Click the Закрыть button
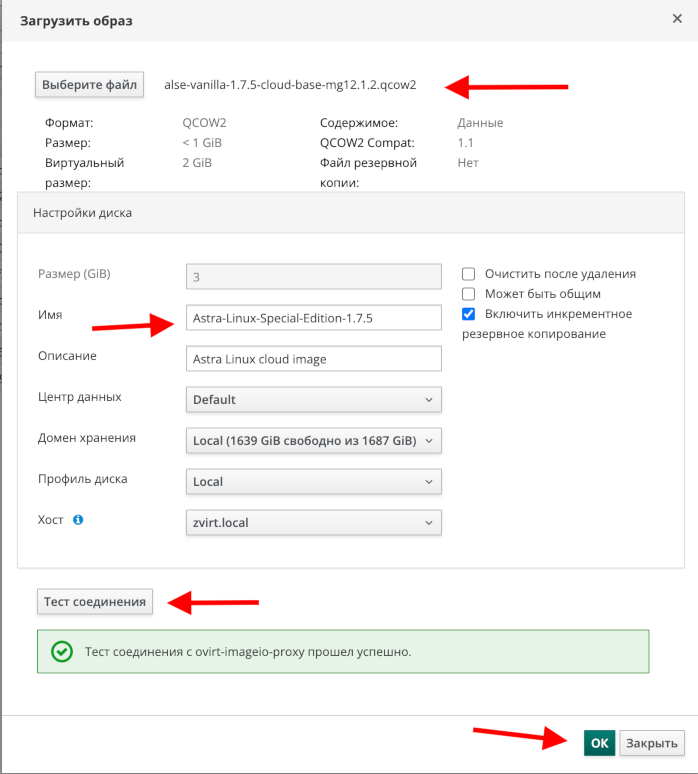The width and height of the screenshot is (698, 774). tap(652, 742)
